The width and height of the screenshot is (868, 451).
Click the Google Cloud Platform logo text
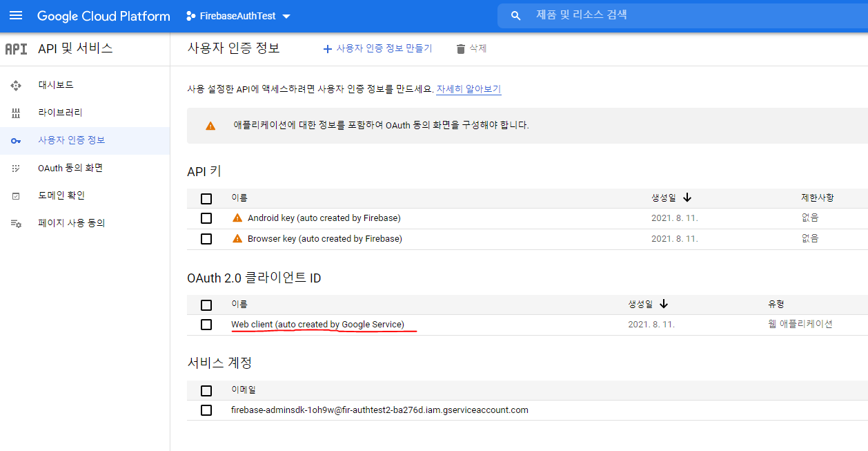103,16
